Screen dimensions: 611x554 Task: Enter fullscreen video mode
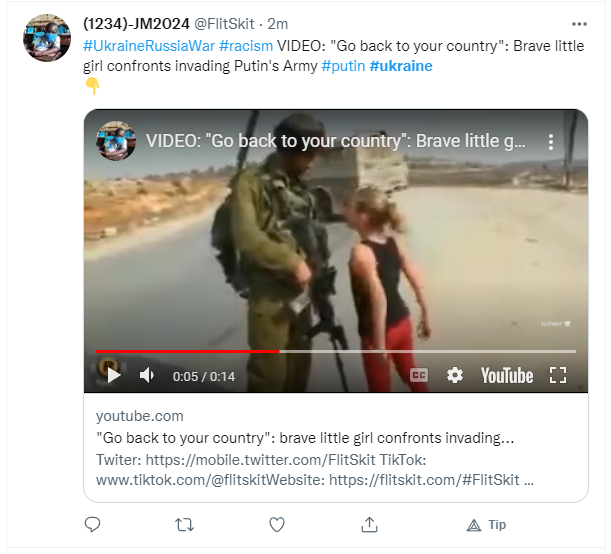pos(558,375)
